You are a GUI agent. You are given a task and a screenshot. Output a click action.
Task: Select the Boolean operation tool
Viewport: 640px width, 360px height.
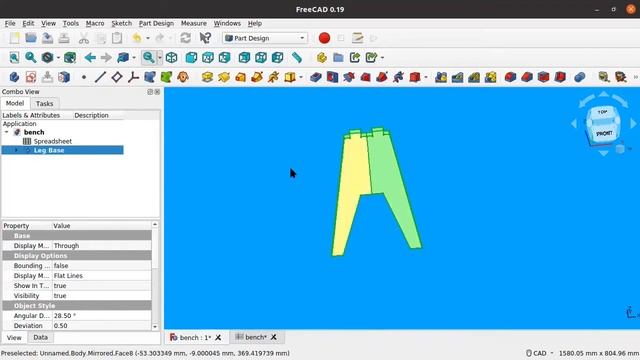580,77
